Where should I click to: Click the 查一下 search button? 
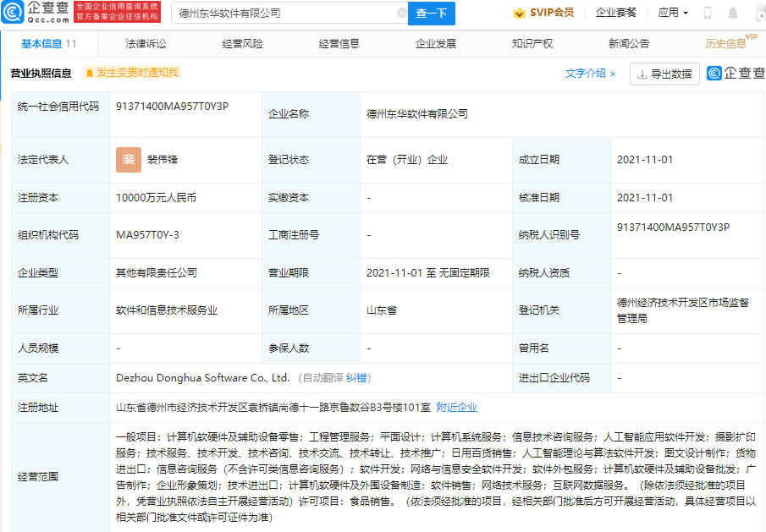click(x=433, y=13)
